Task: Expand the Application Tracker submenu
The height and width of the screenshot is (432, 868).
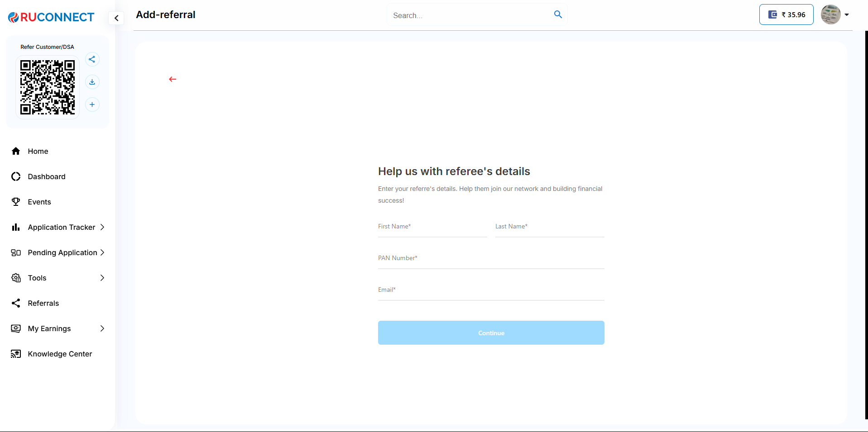Action: point(102,227)
